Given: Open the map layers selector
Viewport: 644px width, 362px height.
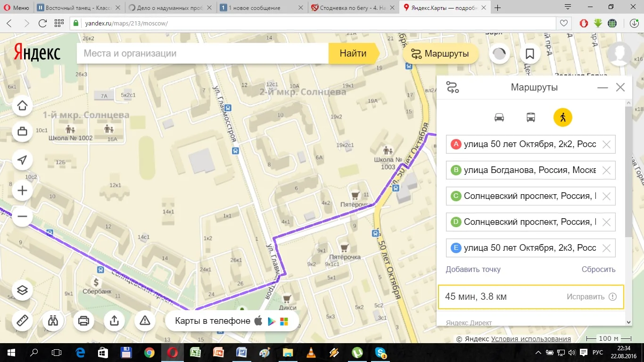Looking at the screenshot, I should (x=22, y=290).
